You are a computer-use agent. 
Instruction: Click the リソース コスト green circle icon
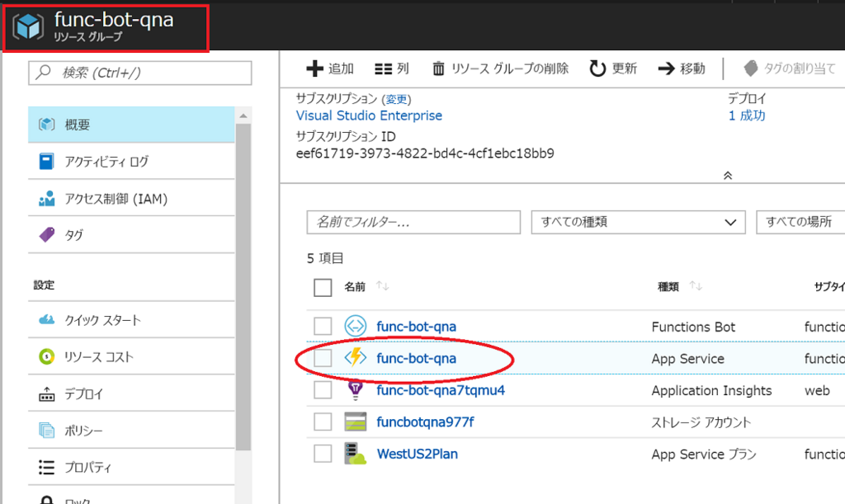[47, 356]
